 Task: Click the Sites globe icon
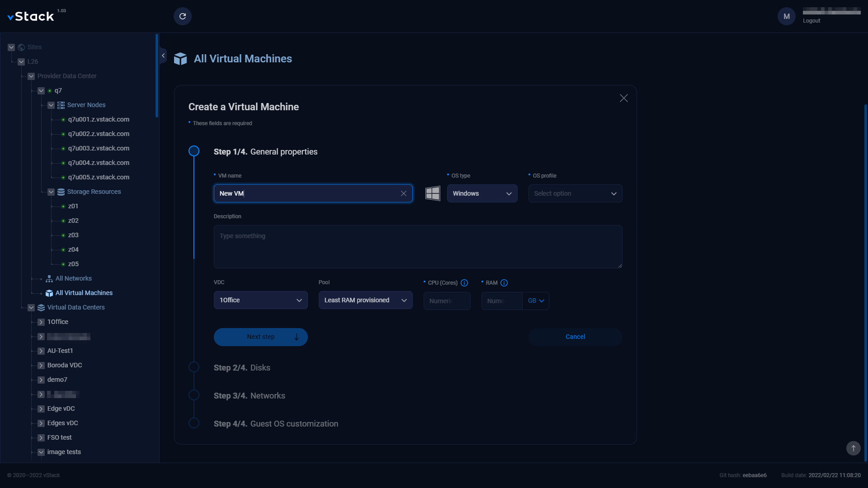click(21, 47)
